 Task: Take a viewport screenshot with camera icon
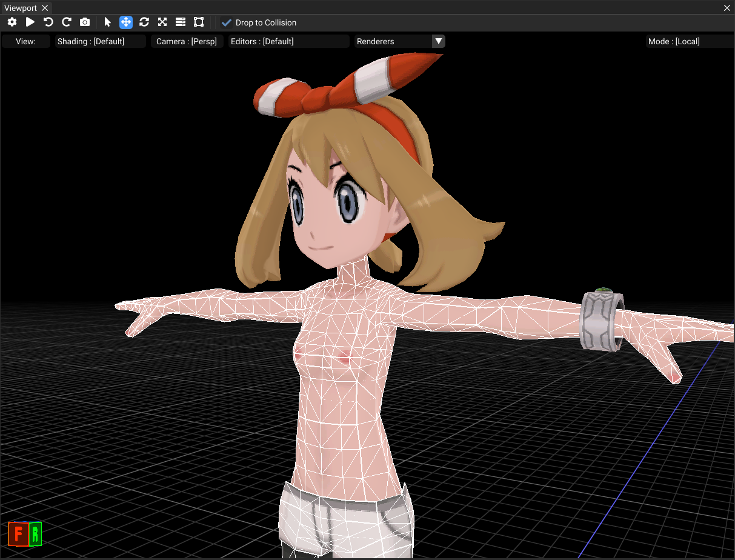pos(85,22)
